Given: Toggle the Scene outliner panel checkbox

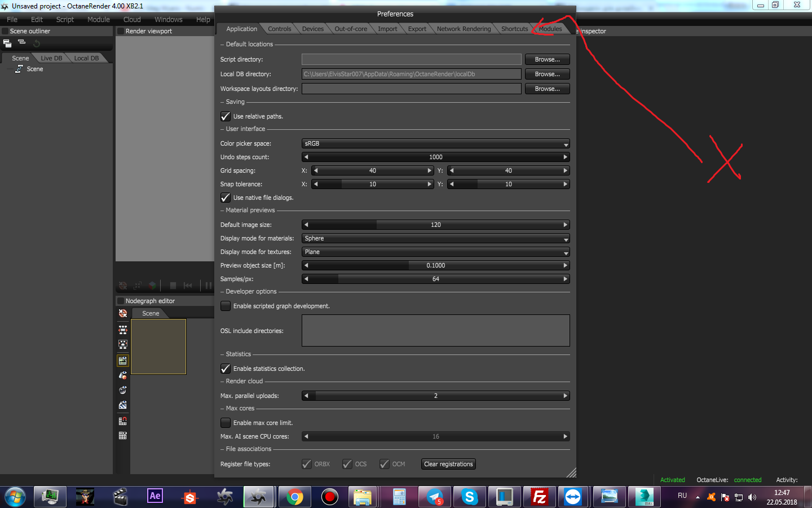Looking at the screenshot, I should pos(5,31).
